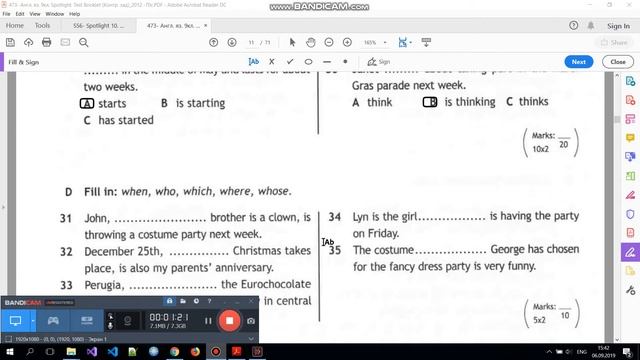Expand Bandicam panel chevron at bottom
640x360 pixels.
251,339
